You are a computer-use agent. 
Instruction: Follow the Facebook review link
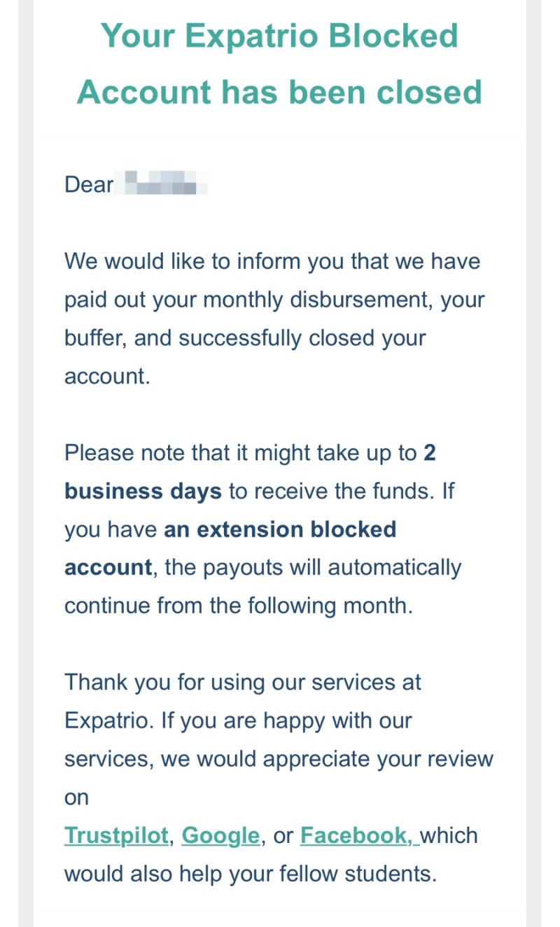[360, 835]
